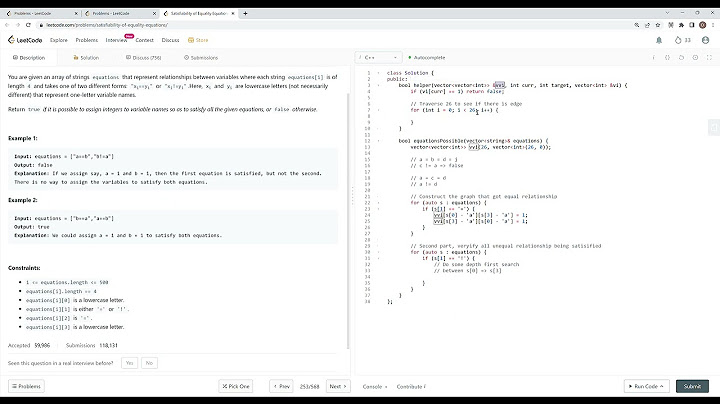
Task: Go to the Prev problem
Action: (281, 386)
